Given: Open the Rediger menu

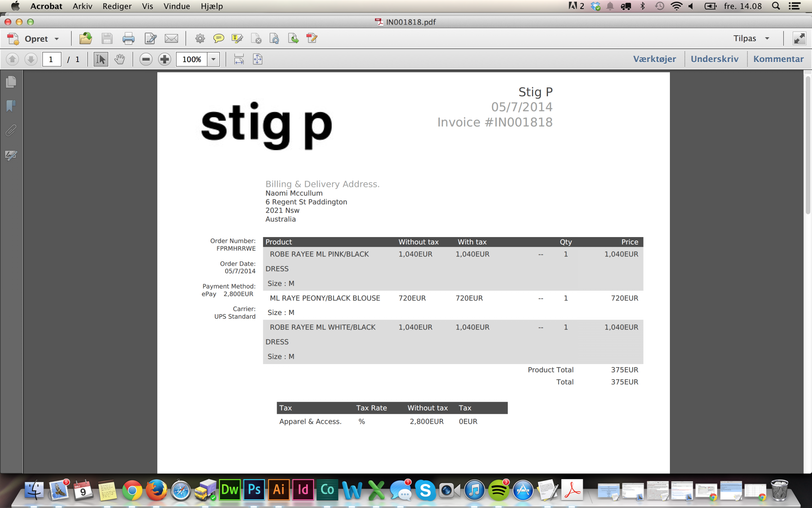Looking at the screenshot, I should [x=117, y=6].
